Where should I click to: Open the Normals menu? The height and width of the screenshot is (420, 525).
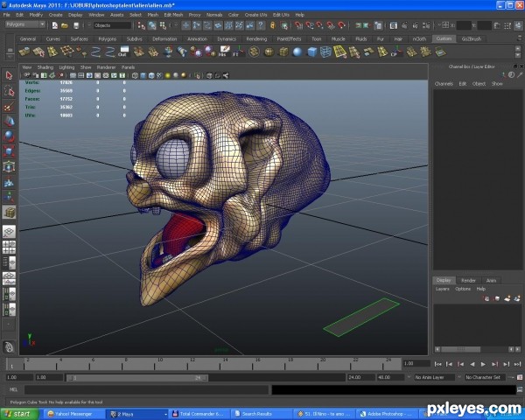tap(214, 15)
